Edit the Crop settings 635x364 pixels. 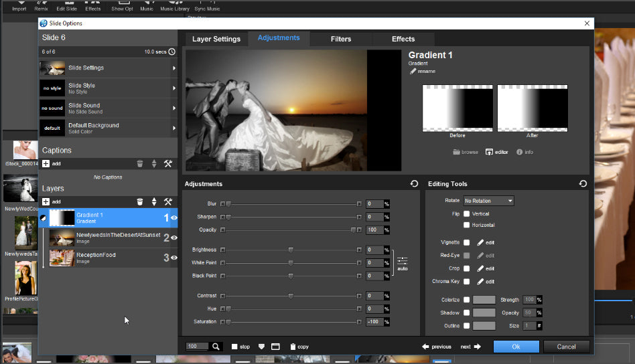click(x=486, y=268)
